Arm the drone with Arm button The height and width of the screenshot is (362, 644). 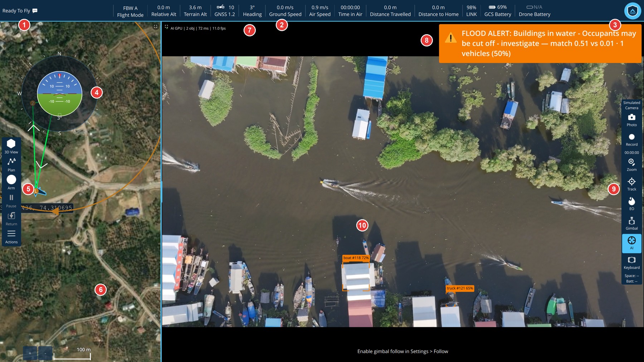(11, 182)
